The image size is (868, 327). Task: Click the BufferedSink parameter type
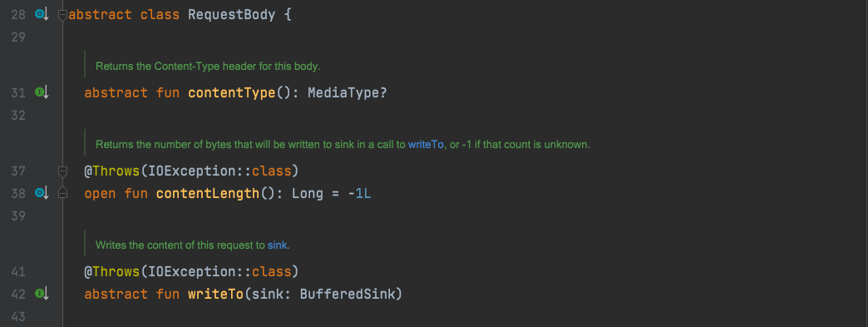pyautogui.click(x=348, y=294)
